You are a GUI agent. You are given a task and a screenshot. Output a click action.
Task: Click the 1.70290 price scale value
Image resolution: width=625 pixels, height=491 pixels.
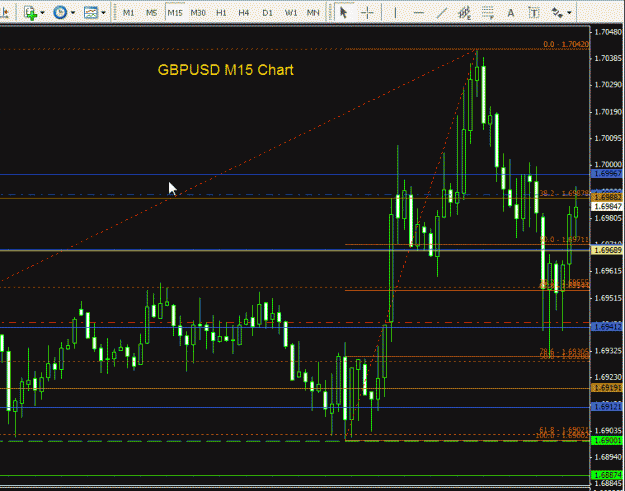pyautogui.click(x=608, y=84)
